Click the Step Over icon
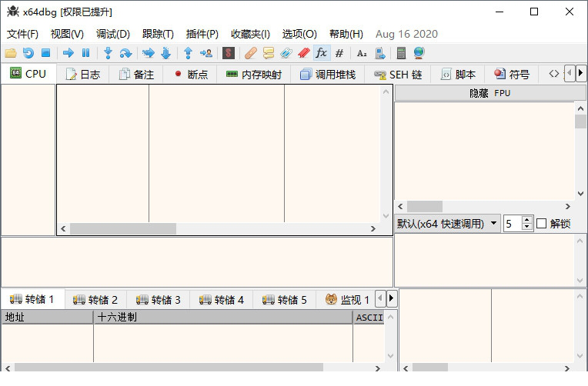Viewport: 588px width, 386px height. (x=125, y=53)
